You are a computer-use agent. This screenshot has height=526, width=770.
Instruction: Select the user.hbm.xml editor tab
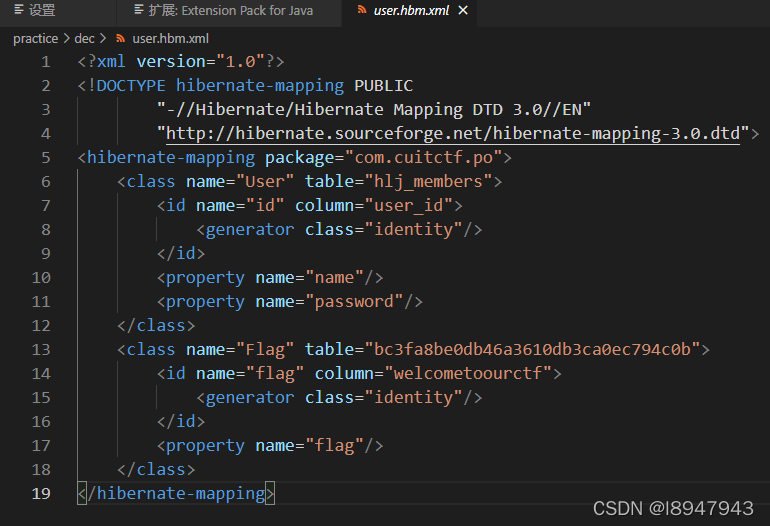pos(411,10)
